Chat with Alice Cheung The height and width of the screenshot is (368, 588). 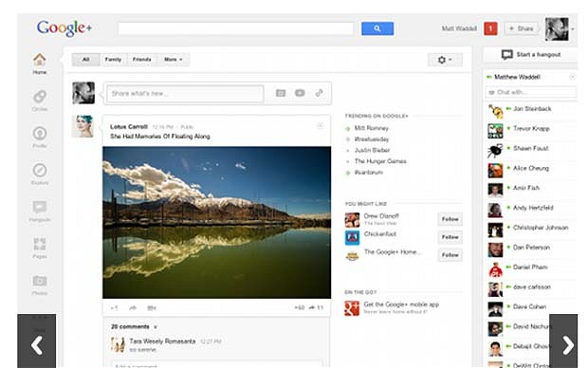pos(532,169)
